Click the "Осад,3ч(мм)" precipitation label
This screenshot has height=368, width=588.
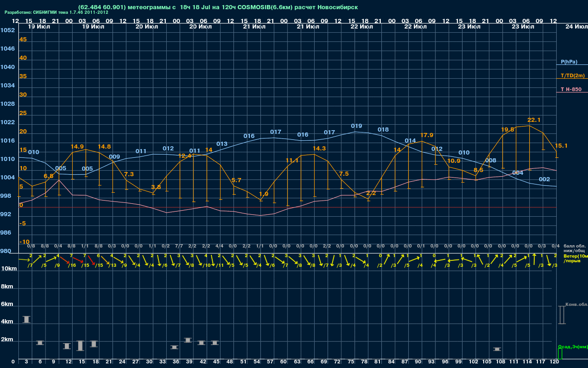[x=572, y=346]
